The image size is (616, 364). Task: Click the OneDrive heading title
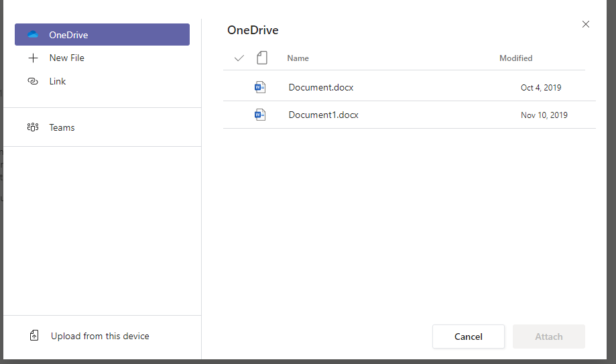click(x=253, y=30)
